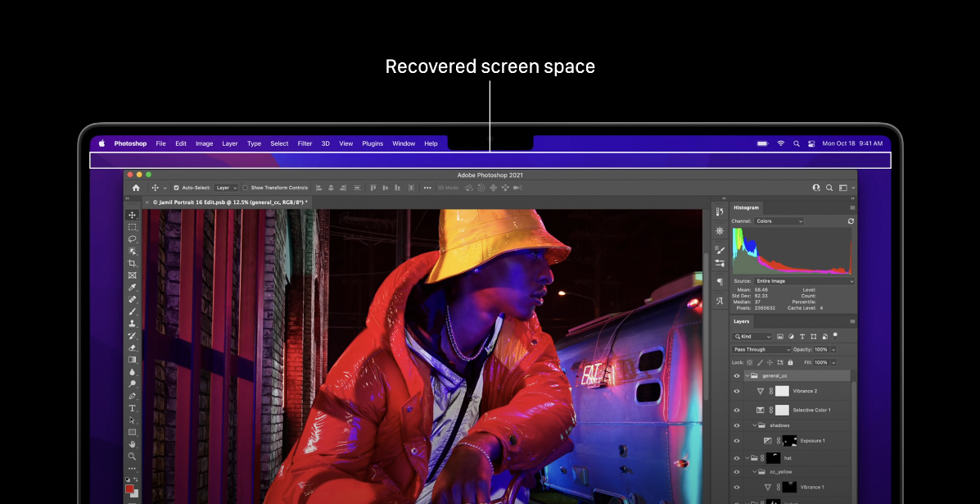The width and height of the screenshot is (980, 504).
Task: Select the Gradient tool
Action: point(132,360)
